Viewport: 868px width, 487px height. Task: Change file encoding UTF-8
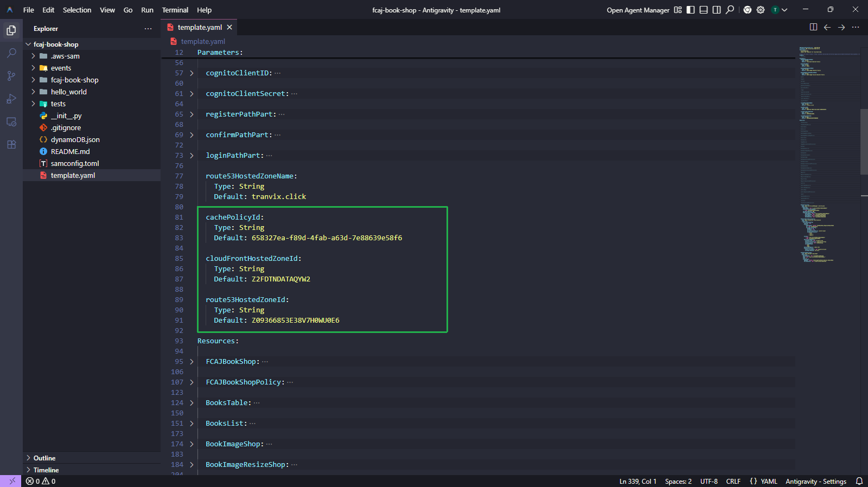click(x=709, y=481)
